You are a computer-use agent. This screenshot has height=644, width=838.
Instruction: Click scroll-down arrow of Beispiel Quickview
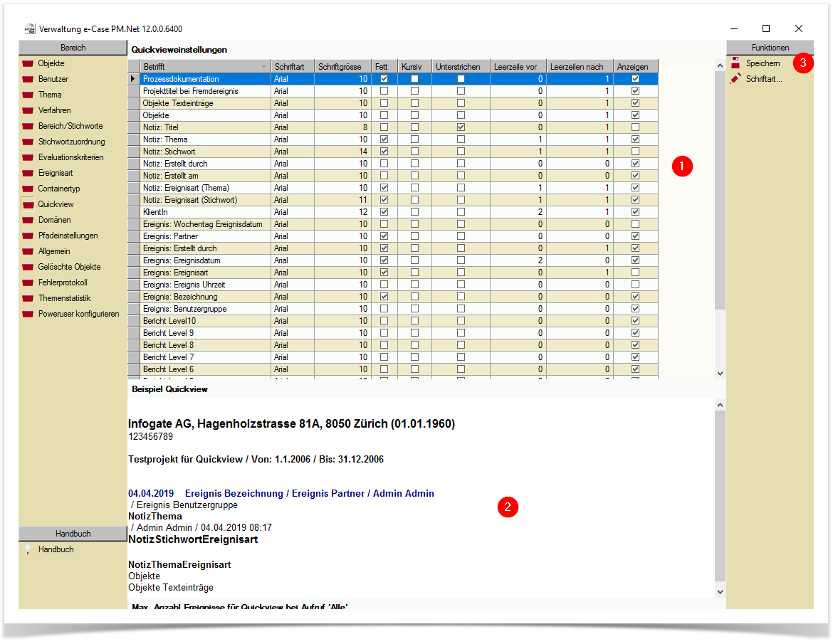[720, 591]
